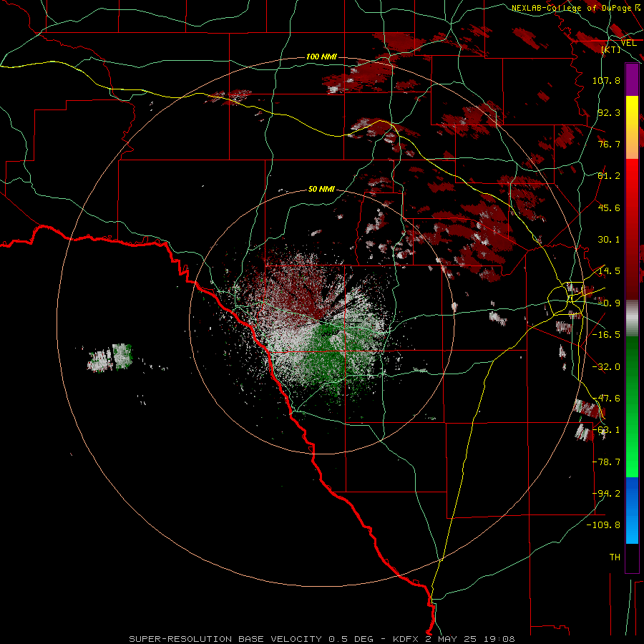The image size is (644, 644).
Task: Click the -94.2 velocity scale value
Action: 606,494
